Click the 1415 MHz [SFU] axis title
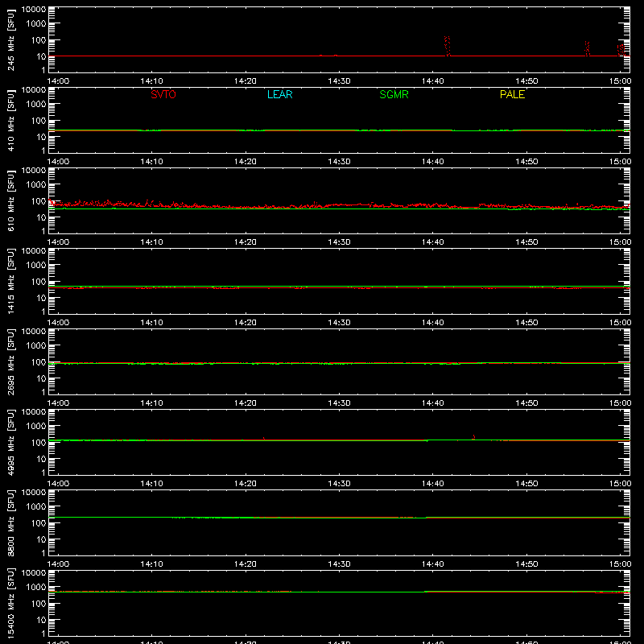 click(x=10, y=281)
